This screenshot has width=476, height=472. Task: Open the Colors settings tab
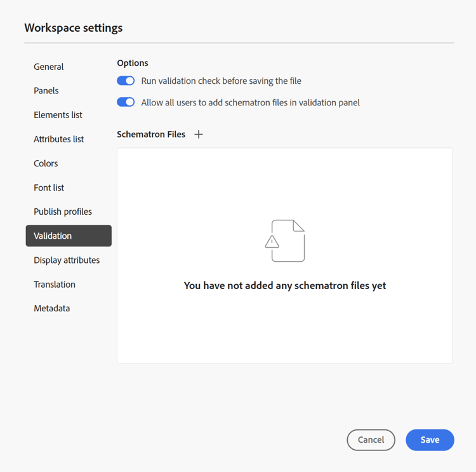[x=46, y=163]
